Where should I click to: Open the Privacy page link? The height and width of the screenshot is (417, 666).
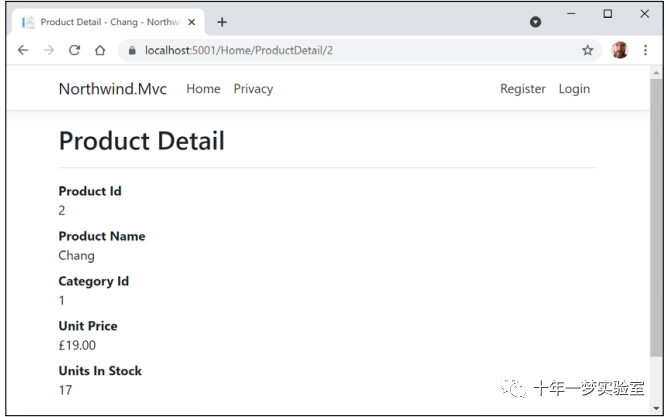(x=253, y=89)
